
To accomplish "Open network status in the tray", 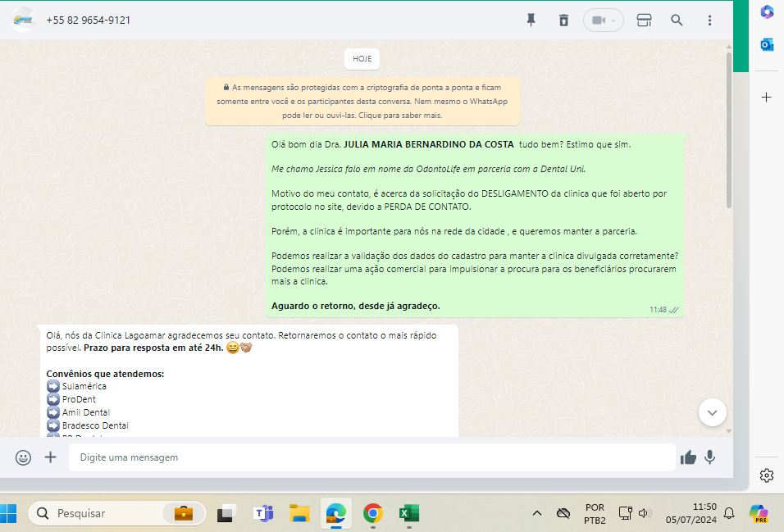I will click(625, 513).
